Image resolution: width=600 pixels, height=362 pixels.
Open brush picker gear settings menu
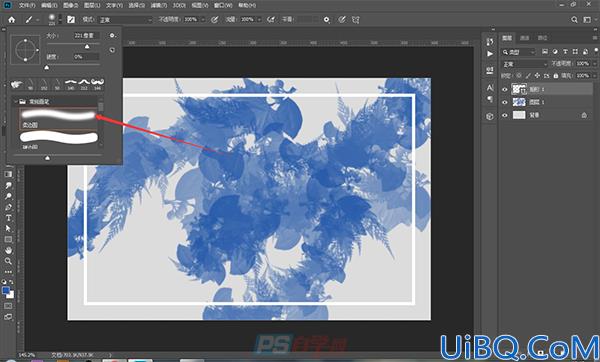point(112,35)
